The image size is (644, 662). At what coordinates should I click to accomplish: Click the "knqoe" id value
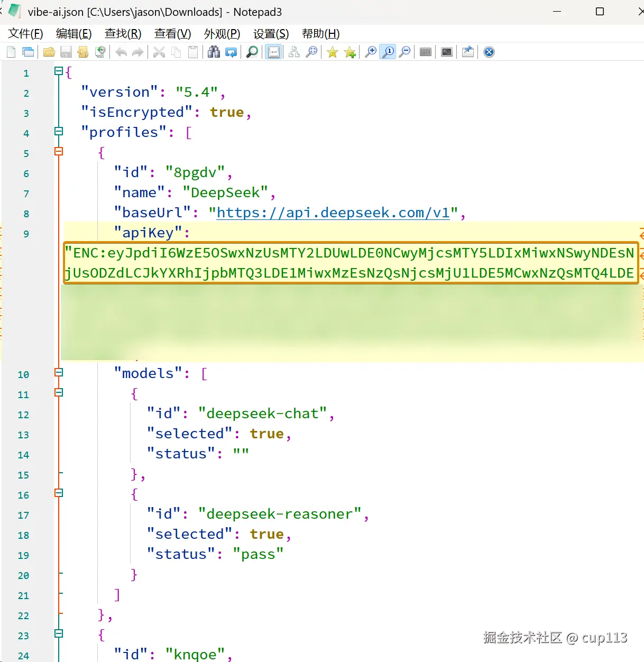[x=195, y=655]
